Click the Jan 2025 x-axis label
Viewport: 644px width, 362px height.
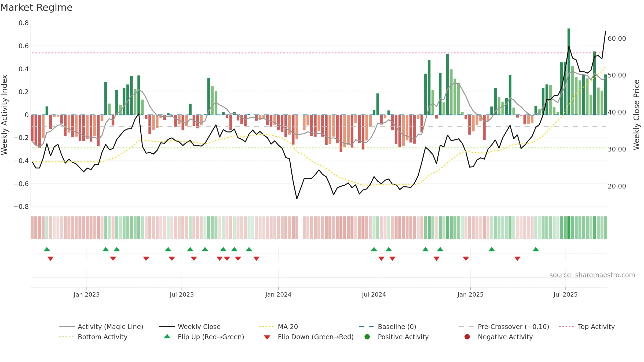click(470, 294)
